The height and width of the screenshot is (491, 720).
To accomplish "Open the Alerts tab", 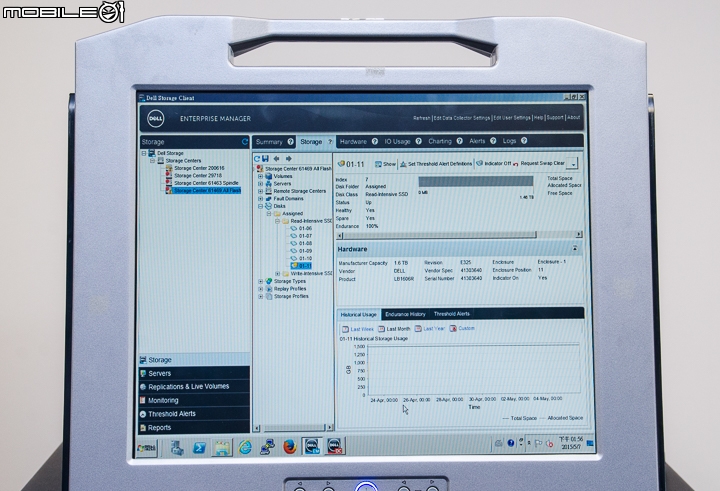I will 477,141.
